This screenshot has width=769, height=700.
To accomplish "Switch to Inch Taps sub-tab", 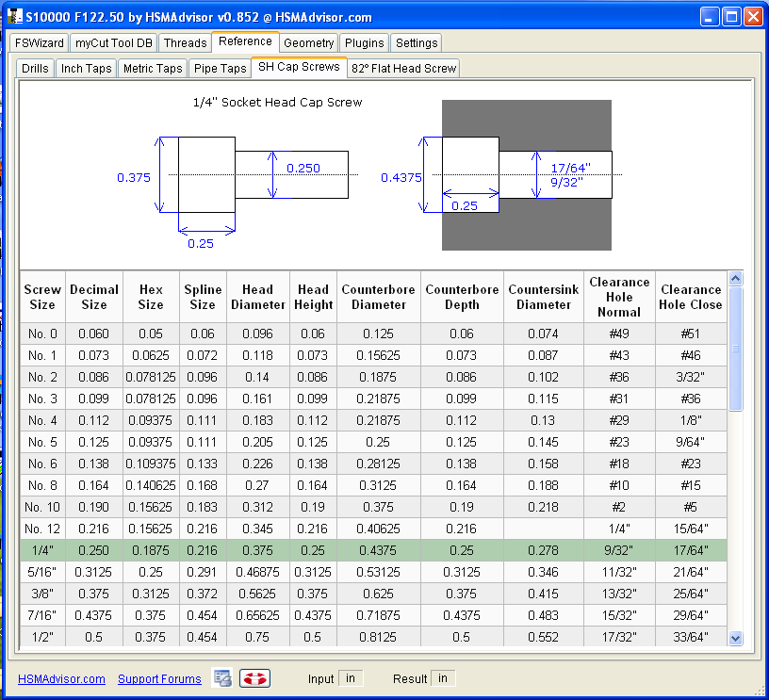I will pos(87,68).
